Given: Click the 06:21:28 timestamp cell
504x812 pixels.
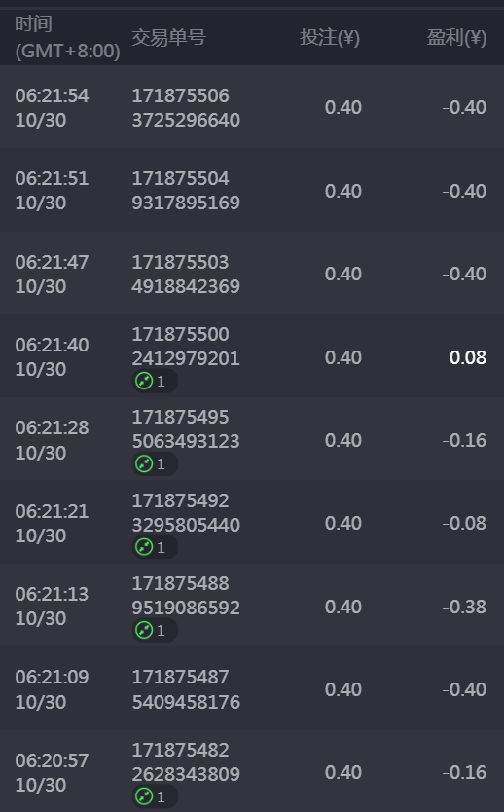Looking at the screenshot, I should click(52, 440).
